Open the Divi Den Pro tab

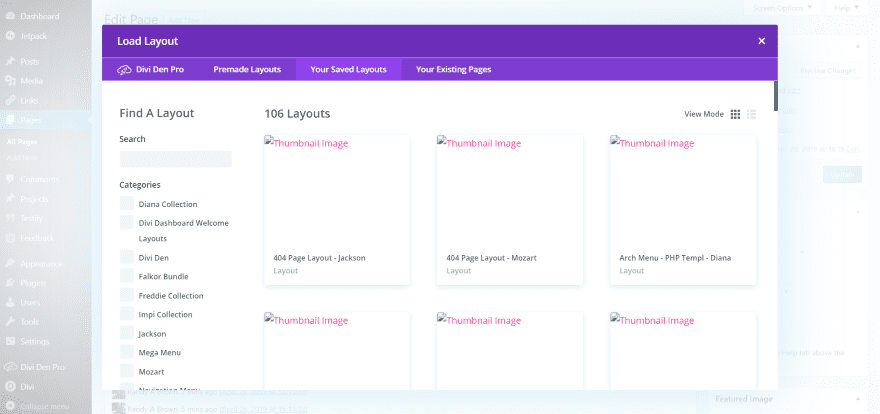150,70
